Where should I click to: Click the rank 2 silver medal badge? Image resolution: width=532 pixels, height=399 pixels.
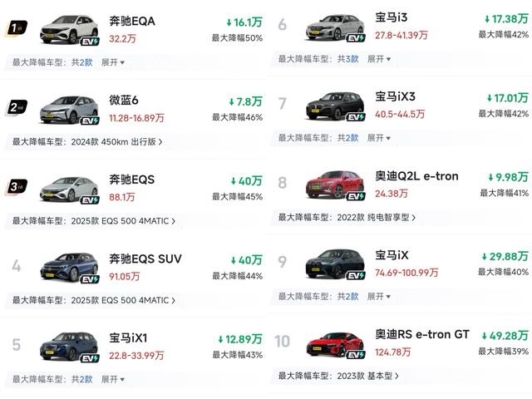(x=17, y=107)
